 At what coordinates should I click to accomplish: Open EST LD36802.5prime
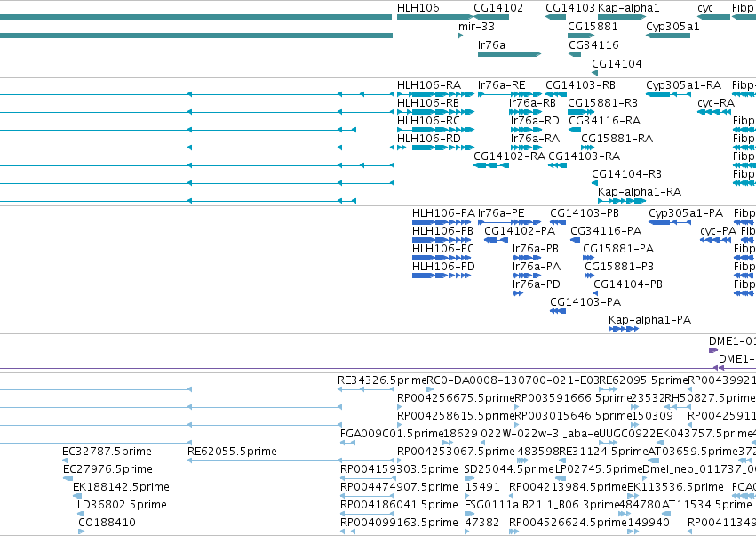point(122,505)
